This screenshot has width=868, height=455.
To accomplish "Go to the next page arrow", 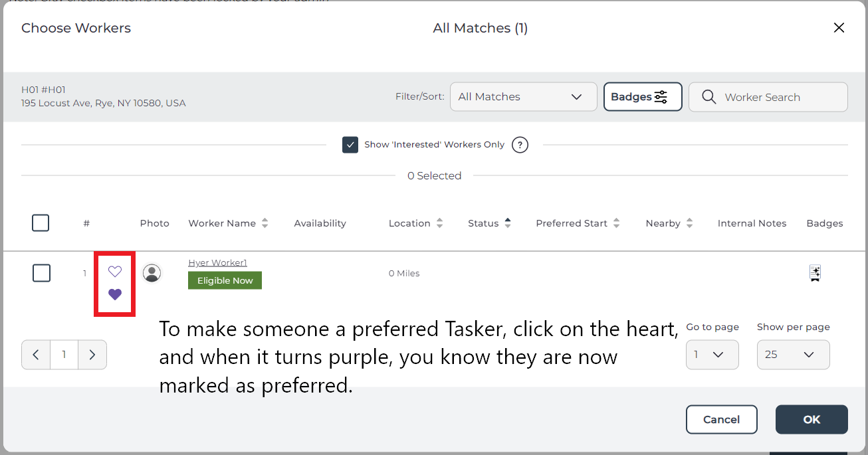I will tap(92, 355).
